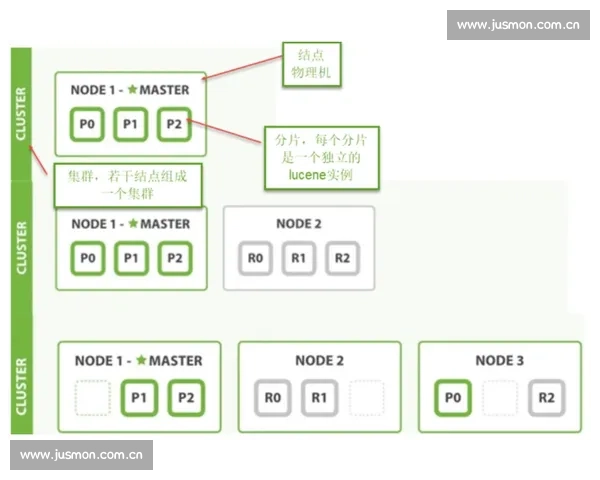This screenshot has width=600, height=480.
Task: Click the R1 replica in the bottom cluster's NODE 2
Action: coord(318,397)
